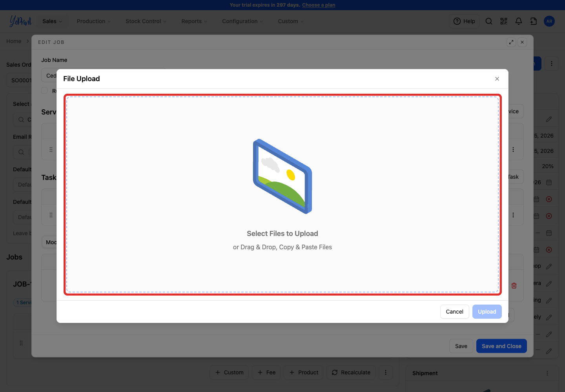Click the Select Files to Upload drop zone text

[282, 234]
